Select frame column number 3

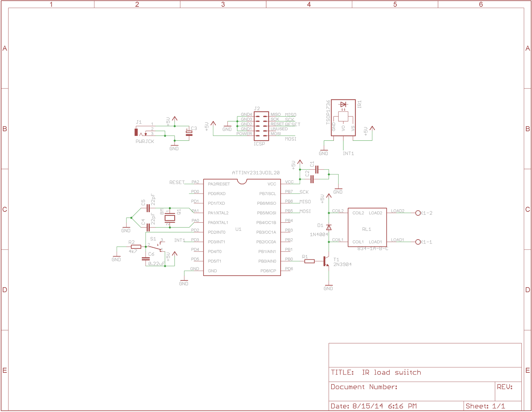click(x=223, y=4)
